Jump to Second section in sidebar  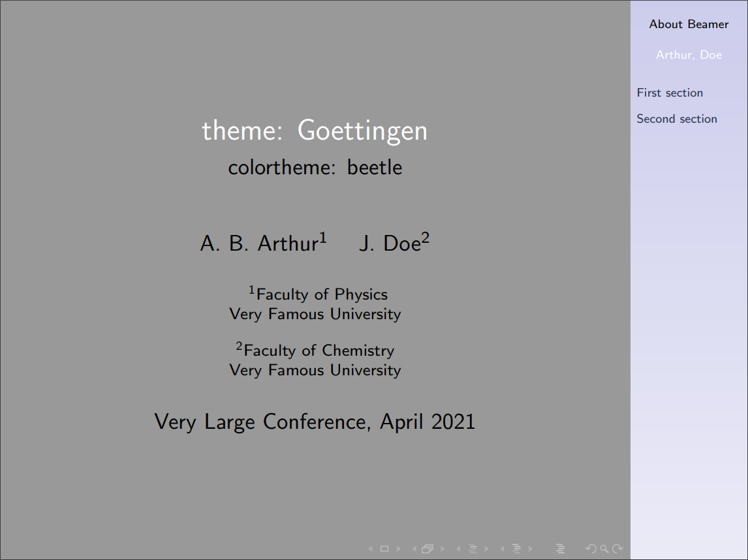tap(677, 118)
